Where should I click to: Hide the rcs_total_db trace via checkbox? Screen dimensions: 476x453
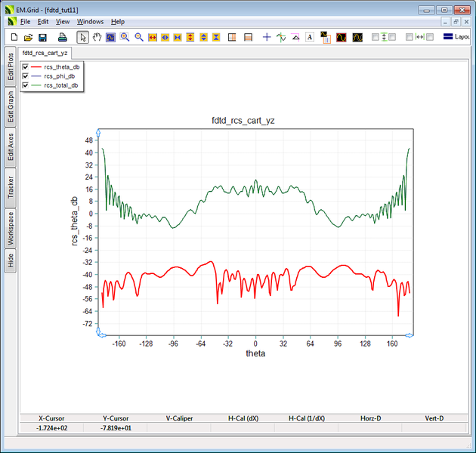26,85
